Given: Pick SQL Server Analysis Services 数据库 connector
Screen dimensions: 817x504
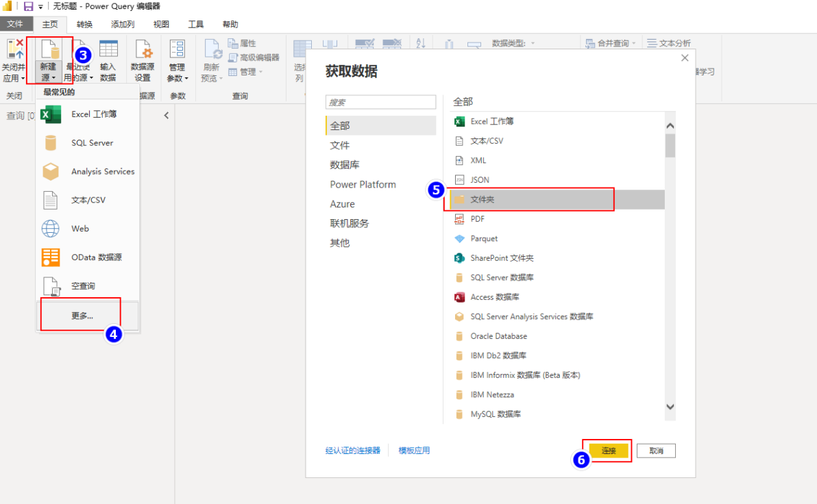Looking at the screenshot, I should coord(557,316).
